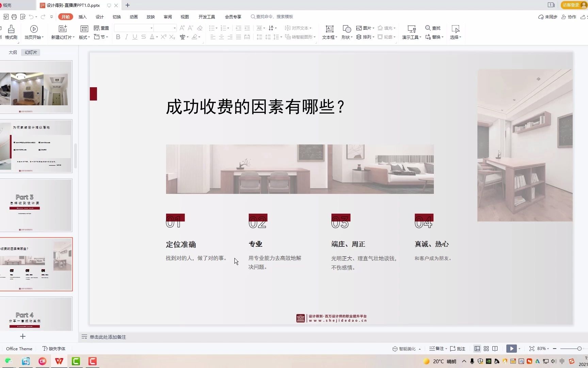Click the 重置 reset button
This screenshot has width=588, height=368.
click(101, 28)
